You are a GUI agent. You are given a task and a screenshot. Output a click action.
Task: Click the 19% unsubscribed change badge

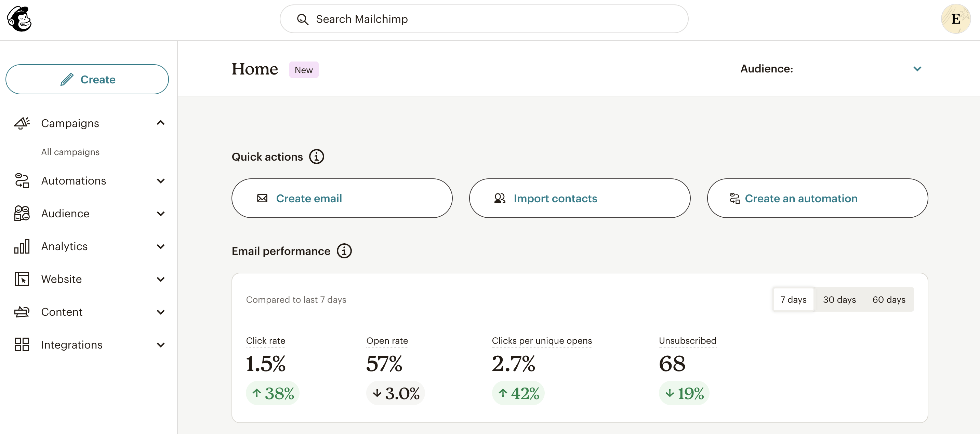684,393
